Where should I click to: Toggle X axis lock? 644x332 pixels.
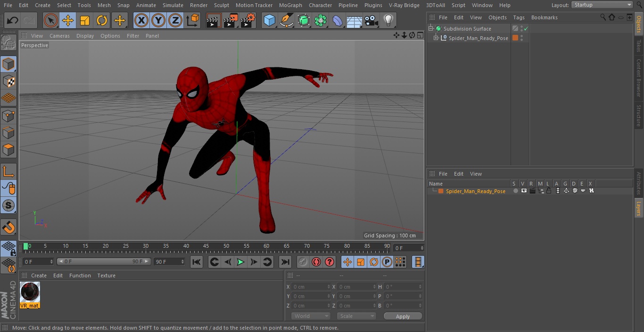click(141, 20)
